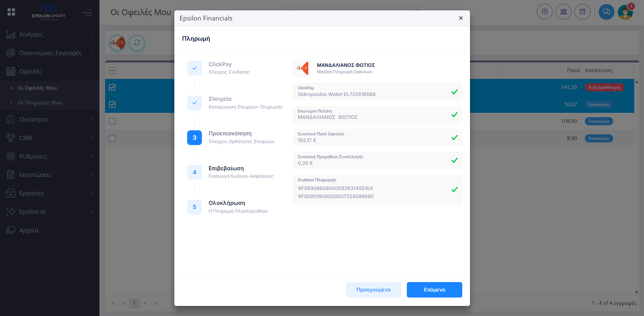Close the Epsilon Financials dialog
Screen dimensions: 644x316
461,18
